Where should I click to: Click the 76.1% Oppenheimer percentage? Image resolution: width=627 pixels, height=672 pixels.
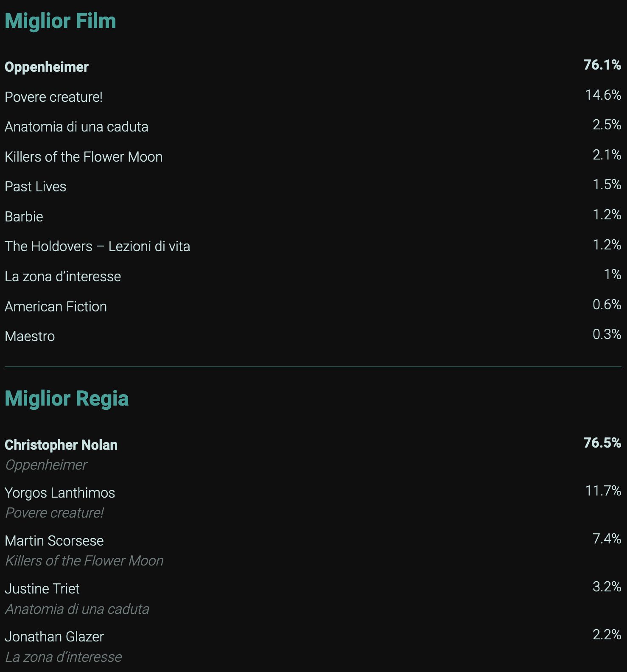click(602, 65)
